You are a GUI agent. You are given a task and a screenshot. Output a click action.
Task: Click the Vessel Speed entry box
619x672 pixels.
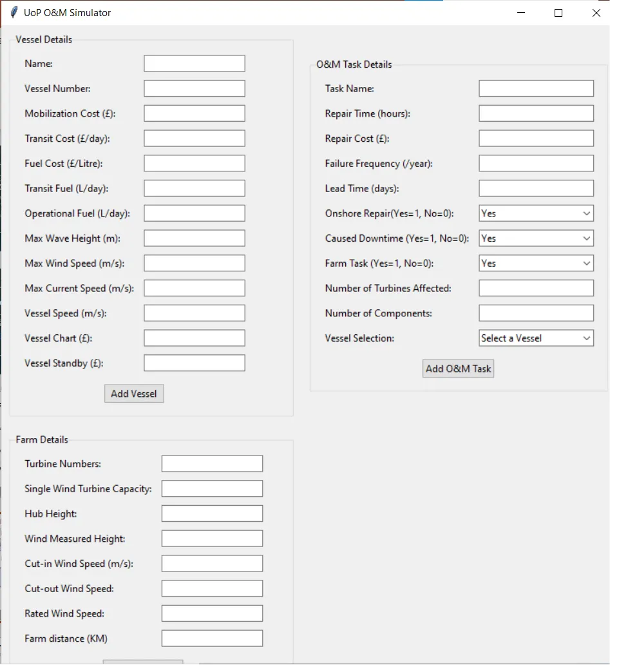click(194, 313)
